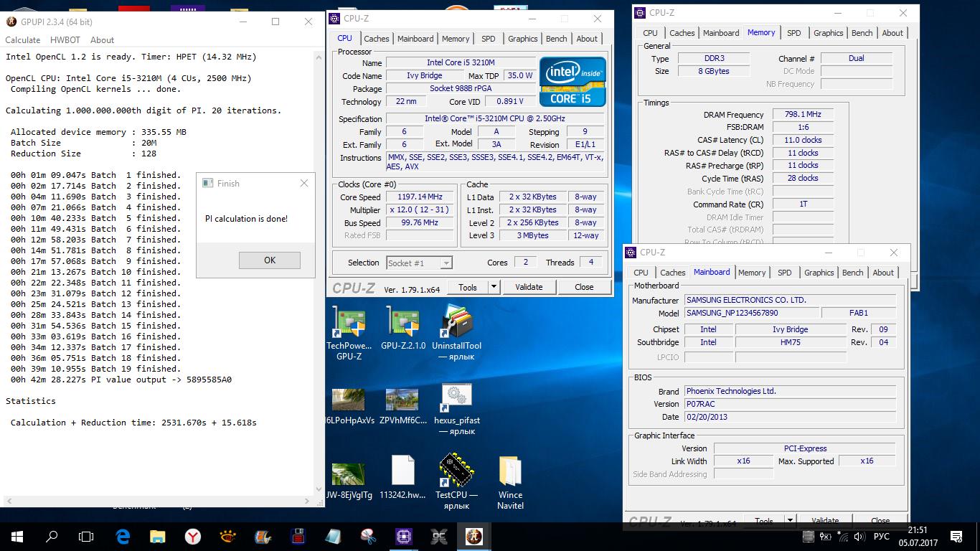Click Validate in CPU-Z CPU window
The height and width of the screenshot is (551, 980).
[529, 287]
